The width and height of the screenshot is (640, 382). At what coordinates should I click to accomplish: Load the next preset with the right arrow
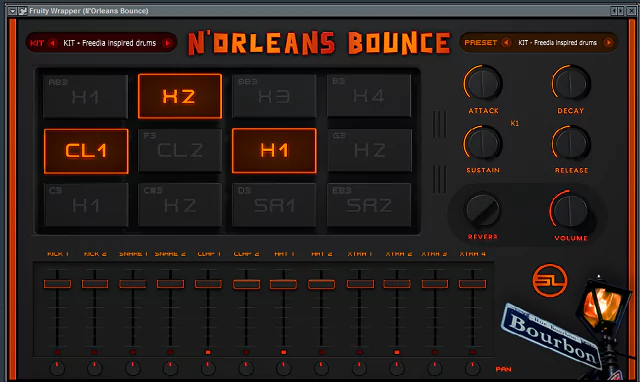608,42
